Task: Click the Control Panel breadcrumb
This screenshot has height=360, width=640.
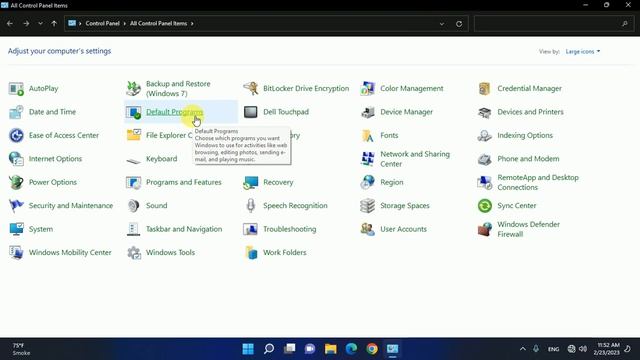Action: [x=102, y=24]
